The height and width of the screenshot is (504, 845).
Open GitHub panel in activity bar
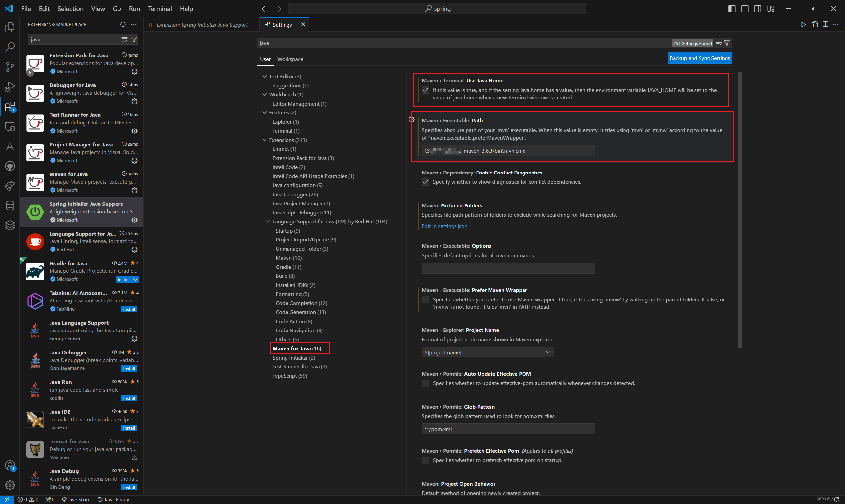pos(10,166)
